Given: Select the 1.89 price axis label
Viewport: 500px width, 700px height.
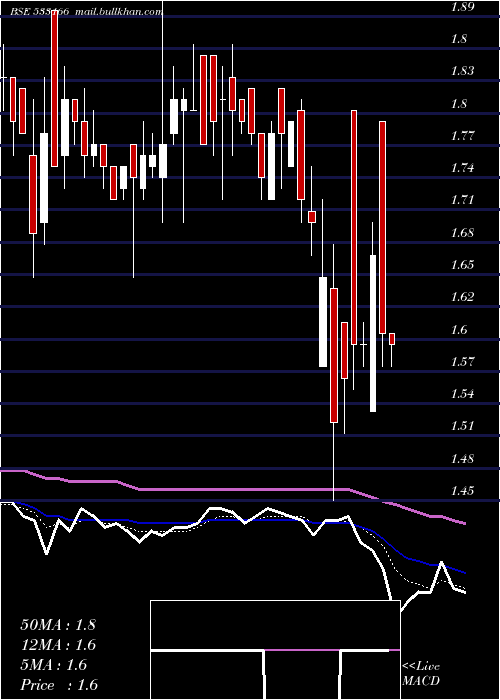Looking at the screenshot, I should 462,7.
